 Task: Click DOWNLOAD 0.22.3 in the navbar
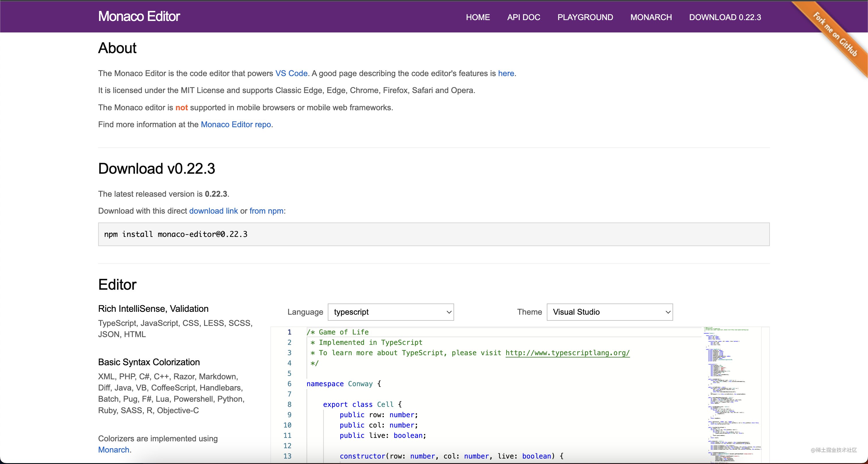pos(725,17)
